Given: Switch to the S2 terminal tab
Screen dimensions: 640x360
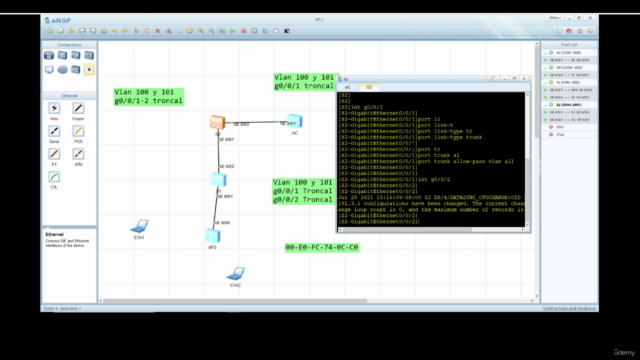Looking at the screenshot, I should coord(369,87).
